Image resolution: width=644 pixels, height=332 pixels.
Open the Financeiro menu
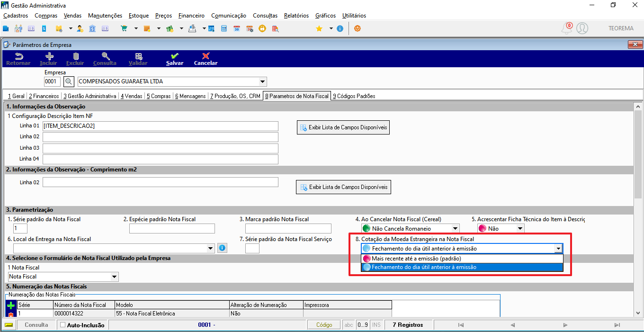(x=191, y=16)
